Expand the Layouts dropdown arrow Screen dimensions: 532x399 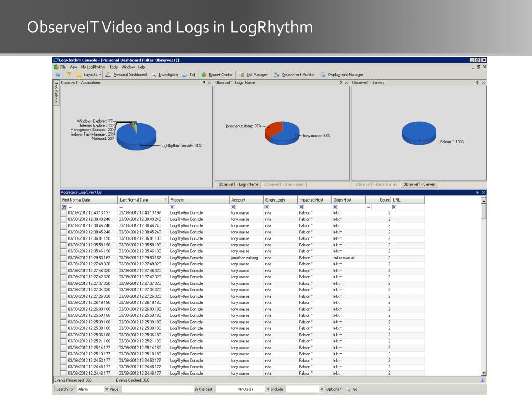click(x=100, y=75)
